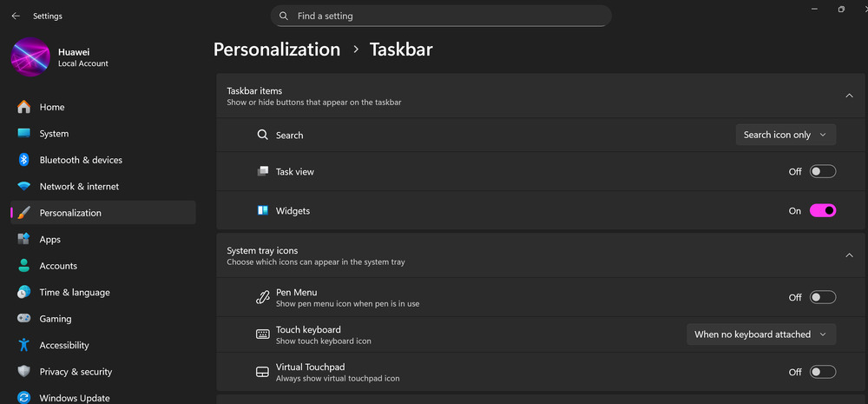Enable the Pen Menu toggle
The width and height of the screenshot is (868, 404).
point(823,298)
